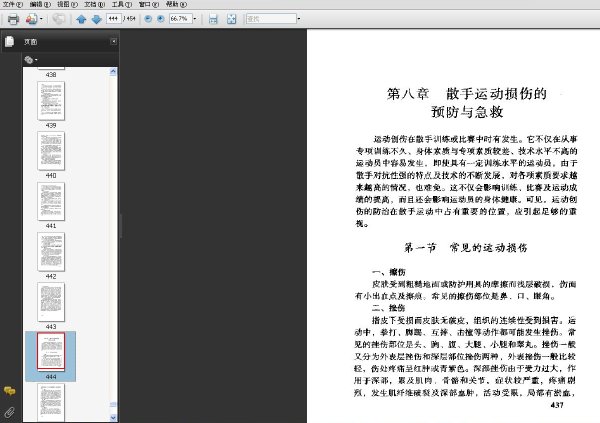Select the highlighted page 444 thumbnail

(x=51, y=352)
